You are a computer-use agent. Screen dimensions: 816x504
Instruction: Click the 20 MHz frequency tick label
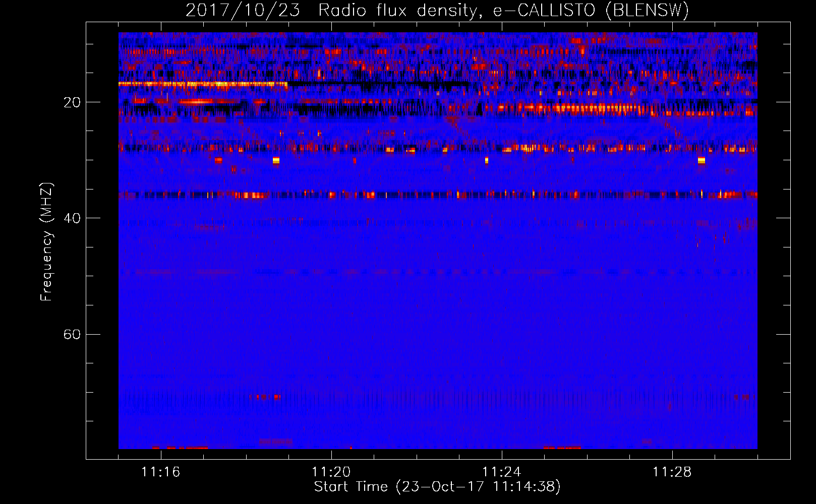[x=72, y=102]
